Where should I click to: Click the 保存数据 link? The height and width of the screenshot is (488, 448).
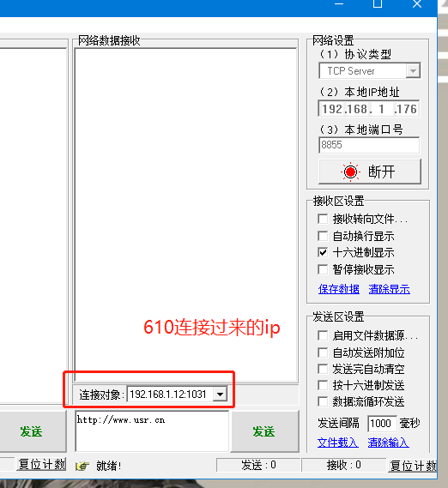tap(339, 289)
